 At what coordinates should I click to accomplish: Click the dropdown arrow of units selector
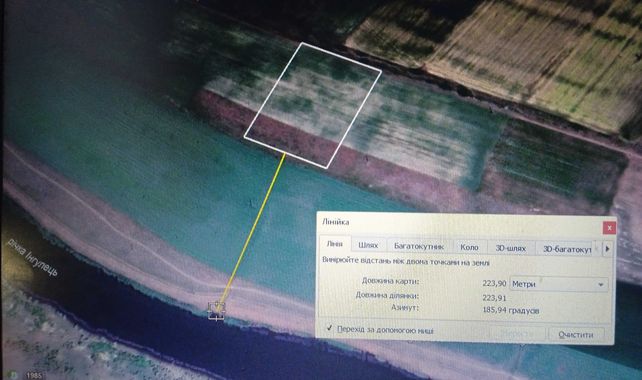pos(601,285)
